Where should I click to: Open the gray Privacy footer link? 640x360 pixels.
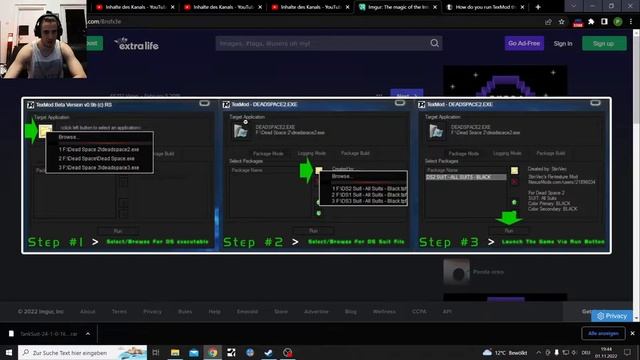(x=152, y=311)
